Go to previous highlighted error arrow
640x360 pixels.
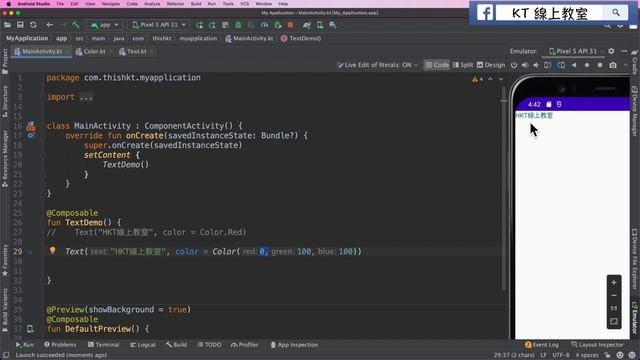pyautogui.click(x=490, y=79)
